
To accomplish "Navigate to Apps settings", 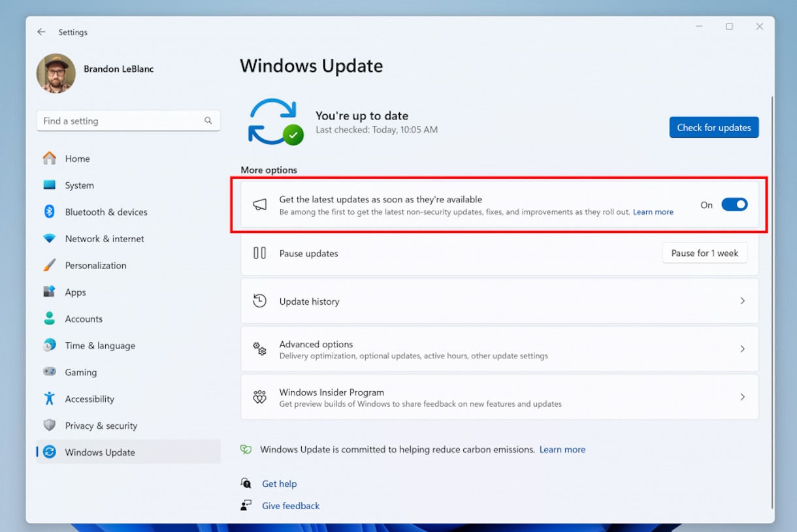I will [76, 292].
